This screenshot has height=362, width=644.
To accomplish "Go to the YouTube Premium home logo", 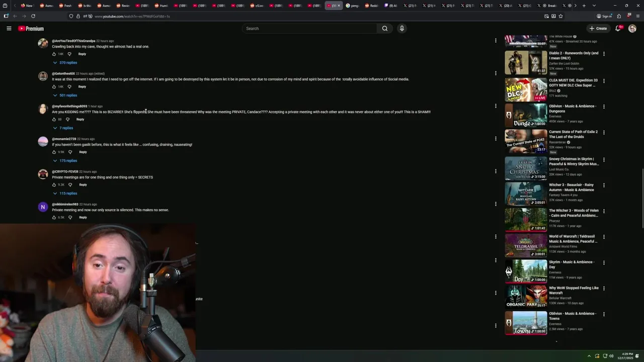I will (31, 29).
